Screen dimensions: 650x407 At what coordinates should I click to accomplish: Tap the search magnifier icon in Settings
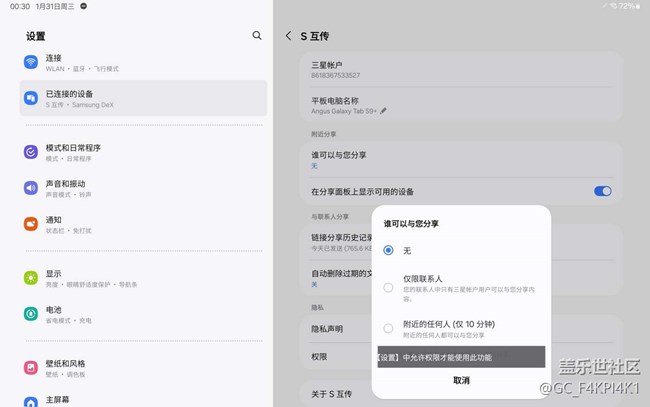[x=257, y=35]
